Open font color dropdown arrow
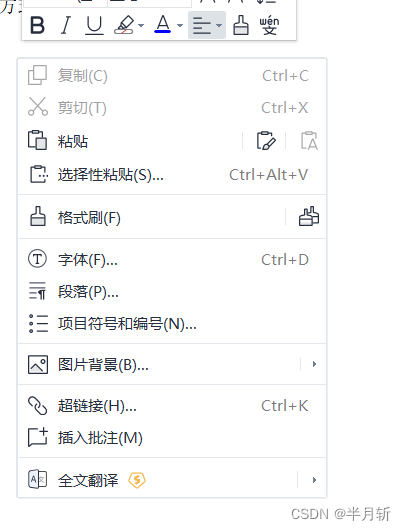The width and height of the screenshot is (406, 530). point(180,25)
